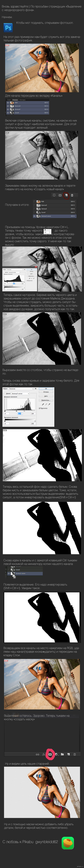Click Save selection as channel icon
The width and height of the screenshot is (84, 868).
coord(60,195)
